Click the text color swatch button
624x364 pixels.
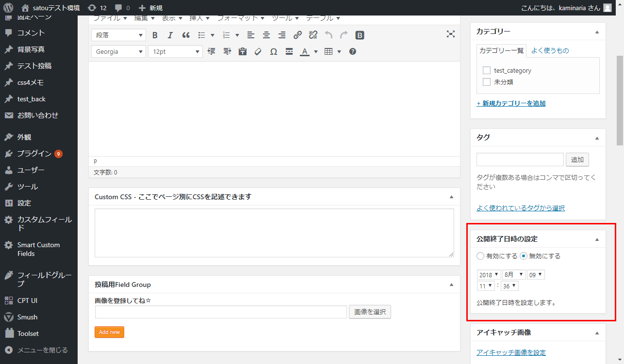coord(305,51)
